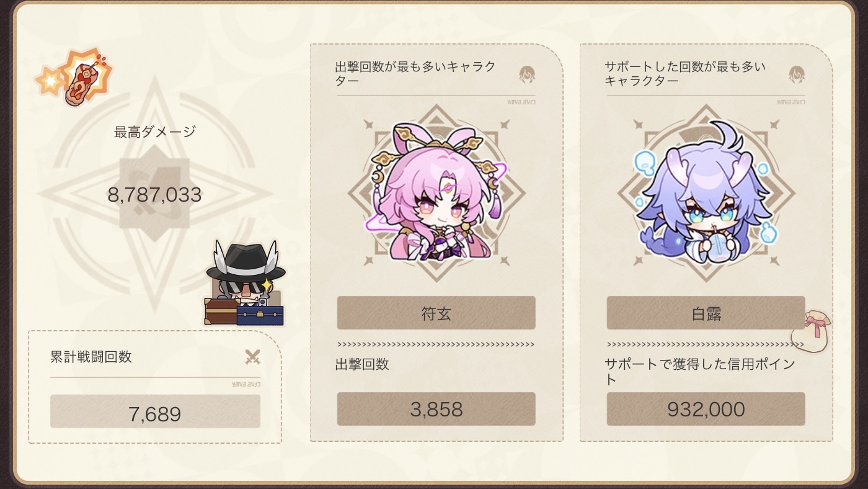
Task: Click the fedora hat character with suitcases
Action: point(245,283)
